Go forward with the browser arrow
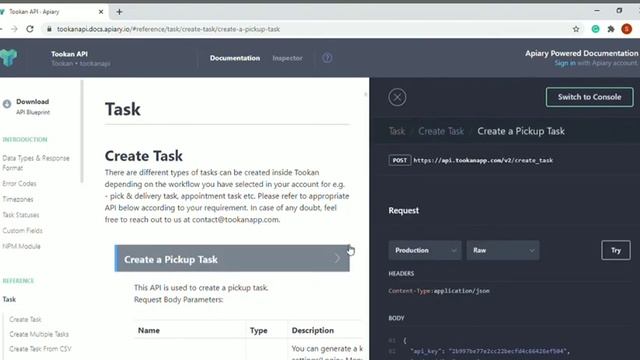The height and width of the screenshot is (360, 640). [14, 29]
